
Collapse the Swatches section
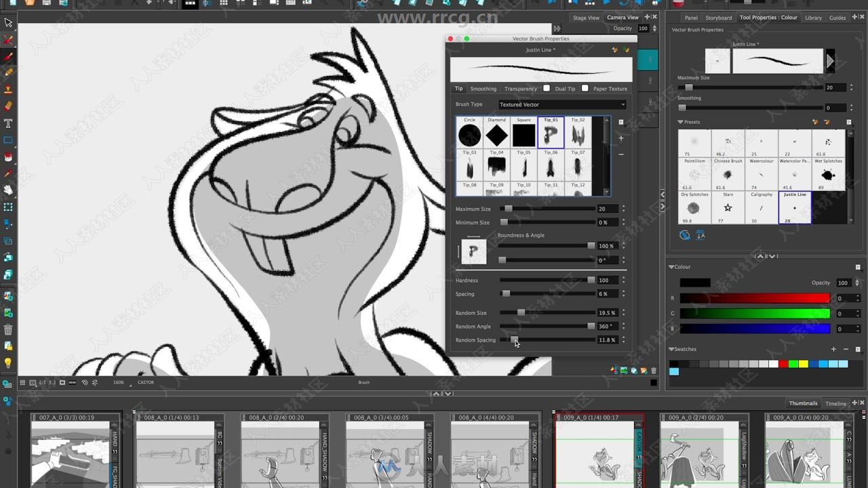(x=671, y=349)
